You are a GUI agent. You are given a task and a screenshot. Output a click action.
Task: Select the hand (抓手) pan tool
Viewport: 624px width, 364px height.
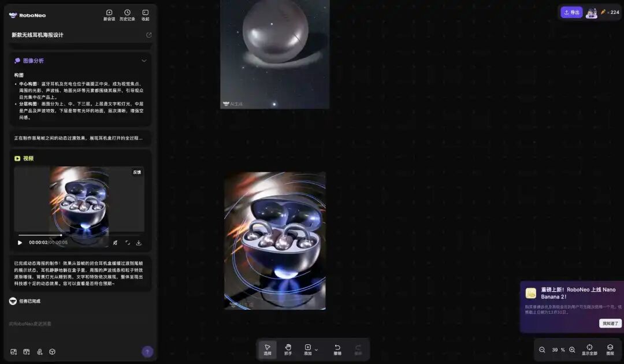pyautogui.click(x=288, y=349)
